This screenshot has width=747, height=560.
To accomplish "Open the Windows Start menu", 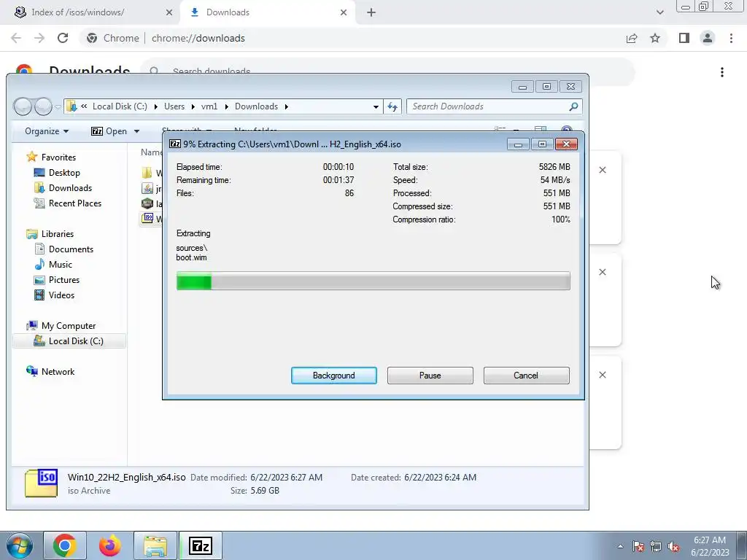I will pos(19,545).
